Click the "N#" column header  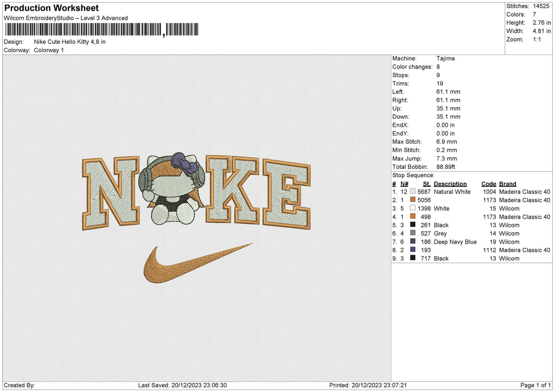(x=404, y=184)
